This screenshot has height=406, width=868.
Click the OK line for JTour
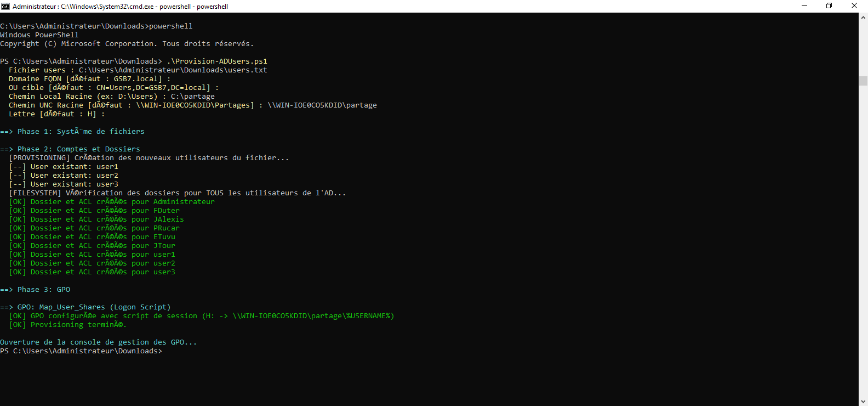coord(92,245)
